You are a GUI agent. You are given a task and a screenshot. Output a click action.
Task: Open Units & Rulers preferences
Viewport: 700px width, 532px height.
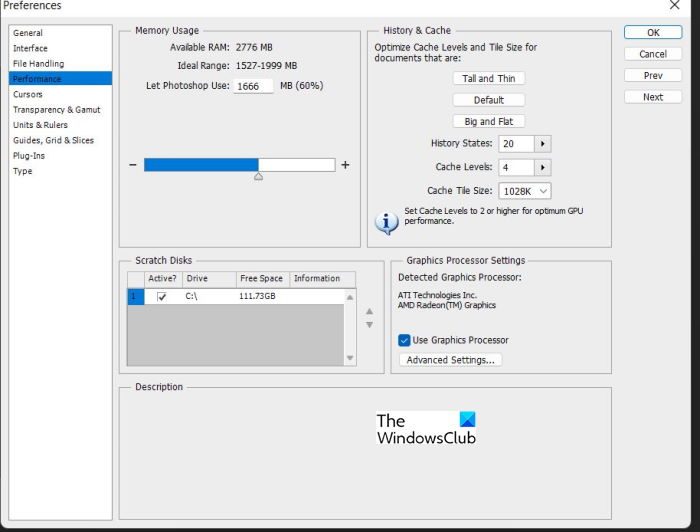point(40,125)
